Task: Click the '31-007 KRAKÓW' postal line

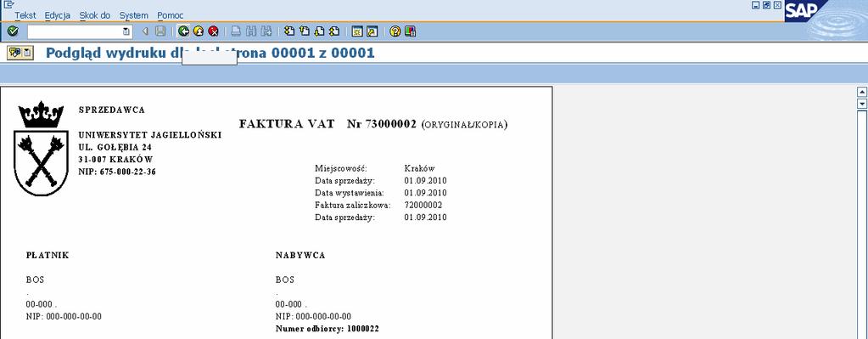Action: click(115, 160)
